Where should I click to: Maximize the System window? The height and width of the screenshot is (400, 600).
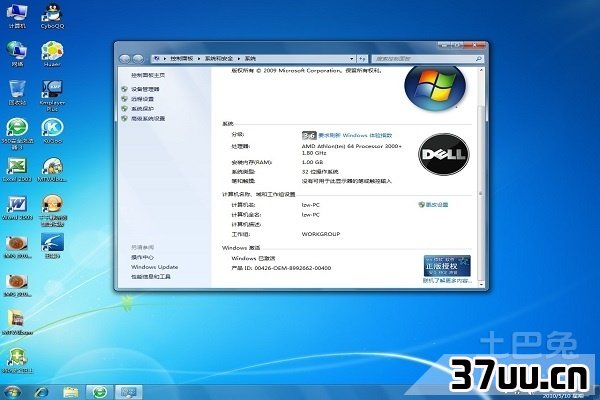pos(459,45)
